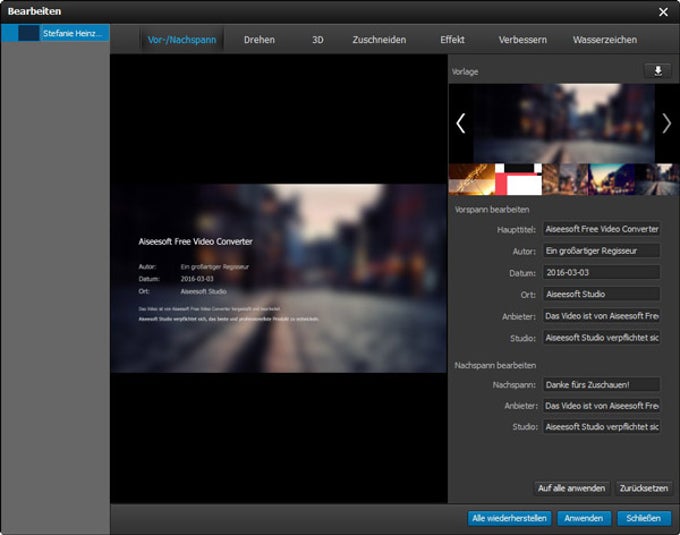The height and width of the screenshot is (535, 680).
Task: Click the download template icon button
Action: [x=657, y=71]
